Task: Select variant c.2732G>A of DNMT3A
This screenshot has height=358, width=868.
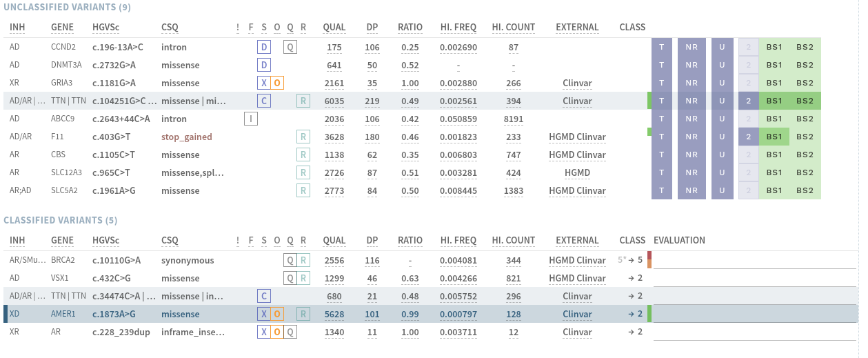Action: click(x=114, y=65)
